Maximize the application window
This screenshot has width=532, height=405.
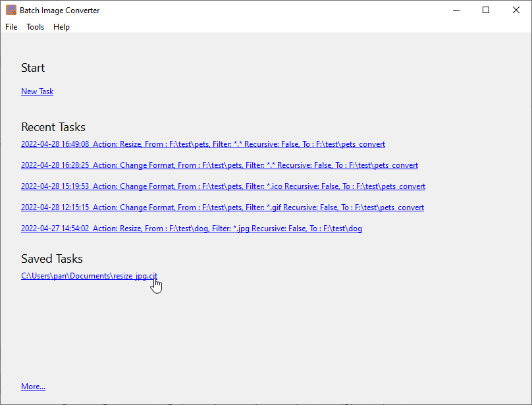tap(486, 10)
